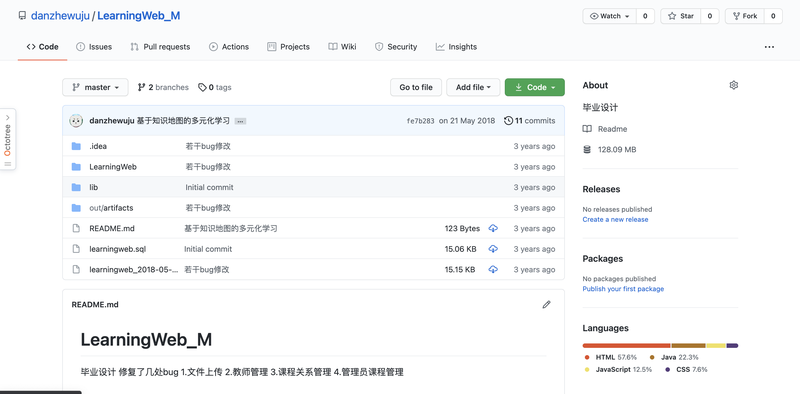800x394 pixels.
Task: Click the three-dot overflow menu in nav bar
Action: pos(769,47)
